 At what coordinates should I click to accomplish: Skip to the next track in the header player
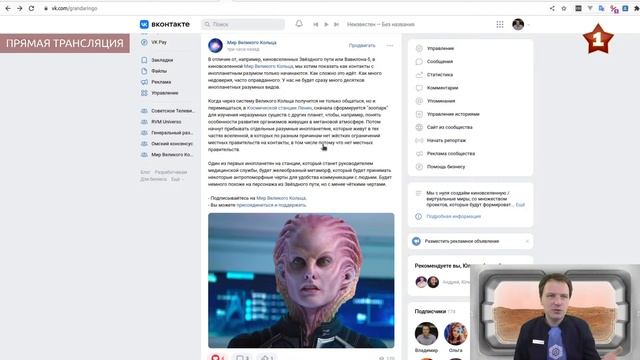point(336,24)
